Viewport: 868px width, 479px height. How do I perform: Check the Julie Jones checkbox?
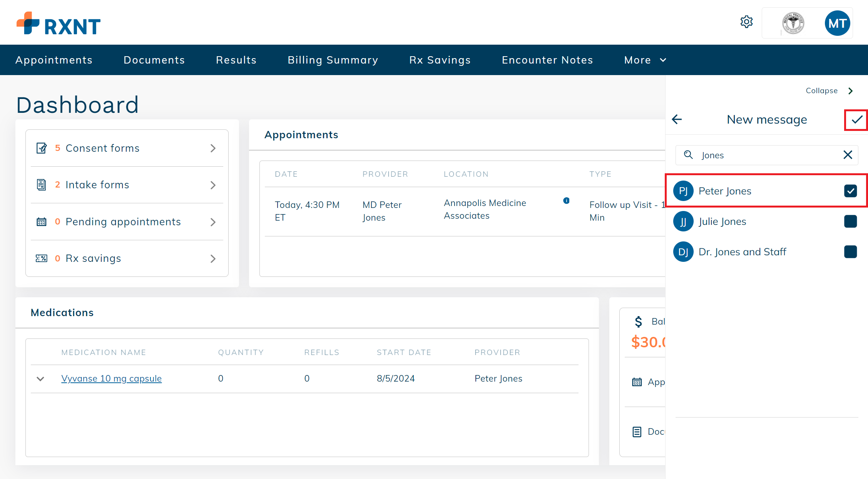coord(850,221)
